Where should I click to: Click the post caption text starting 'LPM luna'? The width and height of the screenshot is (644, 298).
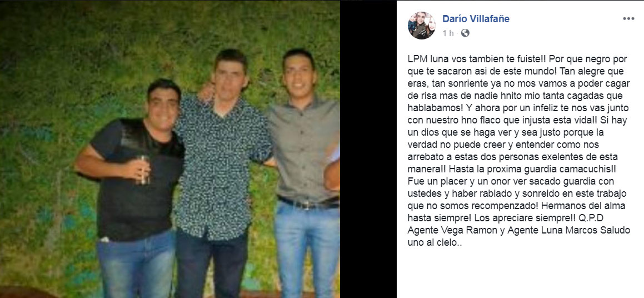519,151
